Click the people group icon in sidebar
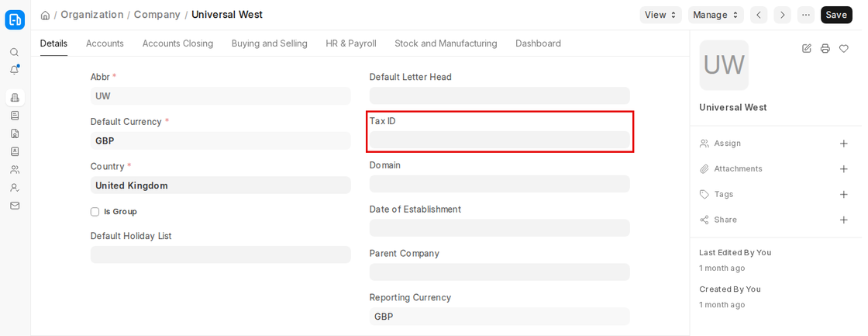Viewport: 868px width, 336px height. (15, 170)
